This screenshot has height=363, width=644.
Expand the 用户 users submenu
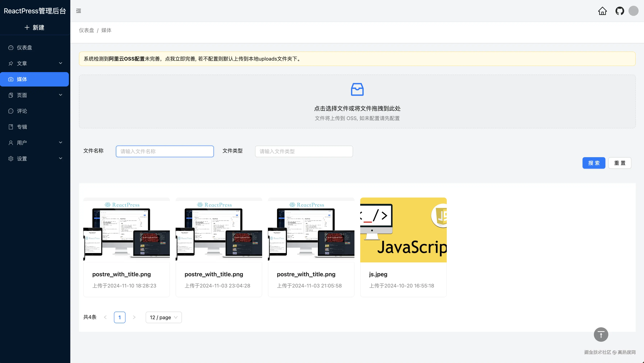point(60,143)
